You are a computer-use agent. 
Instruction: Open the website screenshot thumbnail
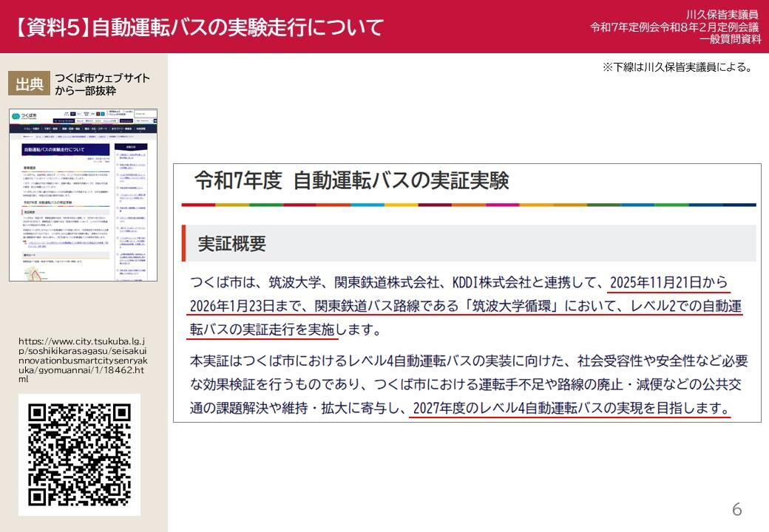(84, 195)
